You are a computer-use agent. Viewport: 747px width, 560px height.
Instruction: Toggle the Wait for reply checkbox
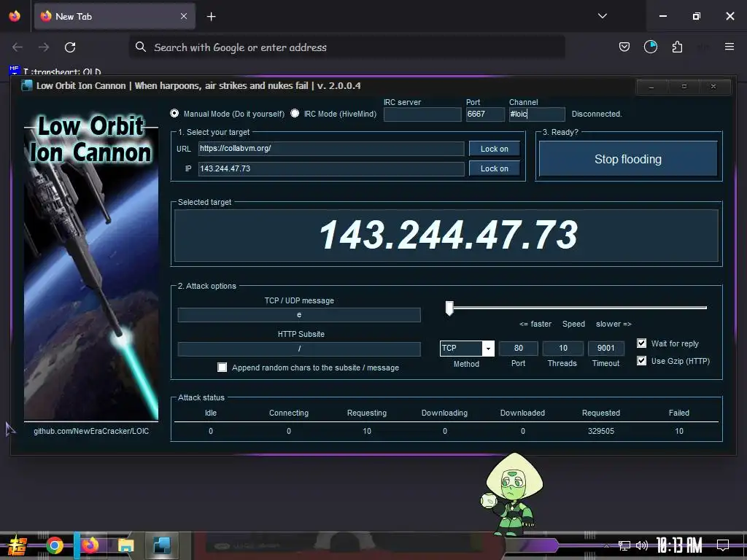pyautogui.click(x=642, y=343)
